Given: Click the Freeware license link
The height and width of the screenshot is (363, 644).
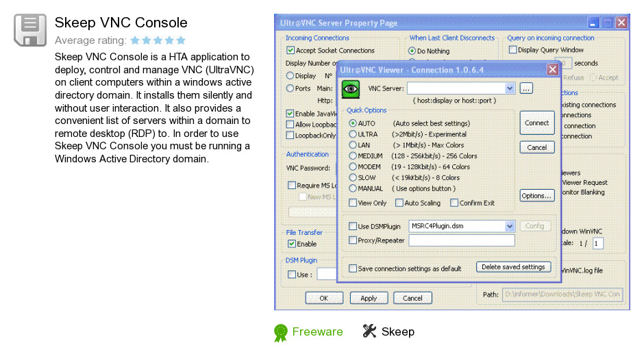Looking at the screenshot, I should click(317, 331).
